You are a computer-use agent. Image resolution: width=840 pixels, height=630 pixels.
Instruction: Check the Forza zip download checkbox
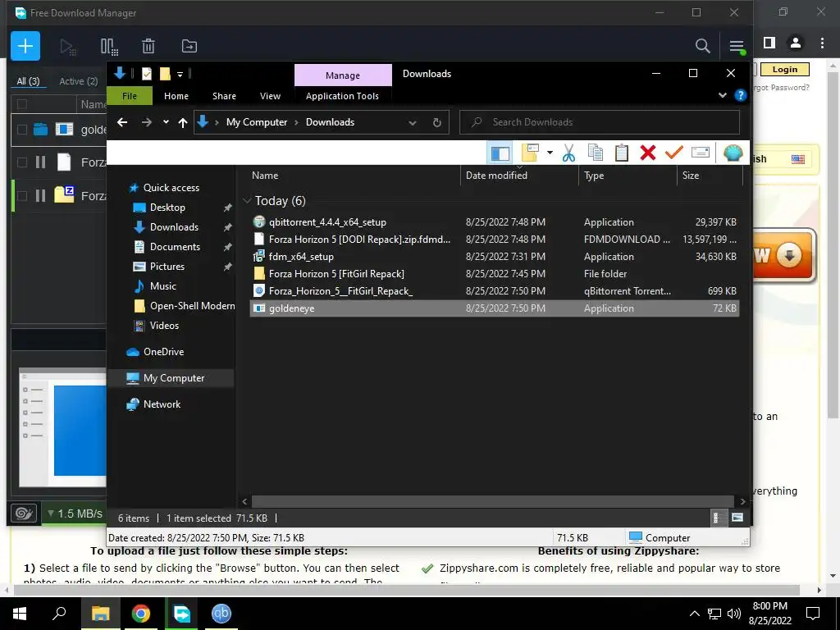[22, 195]
